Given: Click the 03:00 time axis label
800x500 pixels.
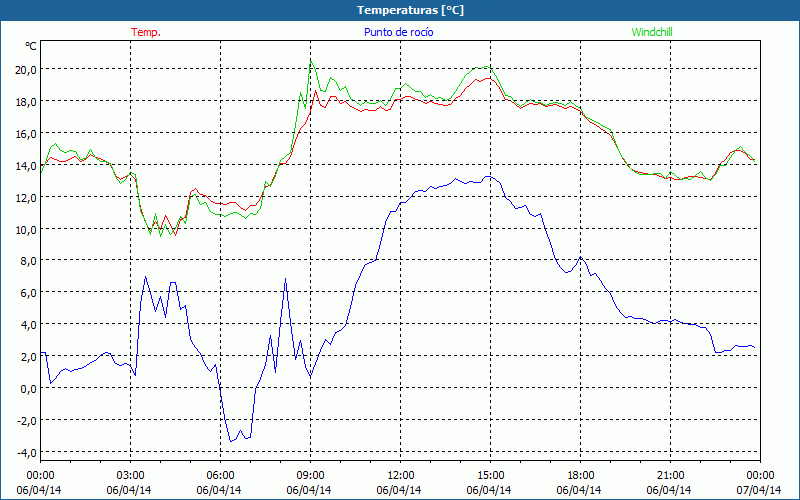Looking at the screenshot, I should 130,476.
